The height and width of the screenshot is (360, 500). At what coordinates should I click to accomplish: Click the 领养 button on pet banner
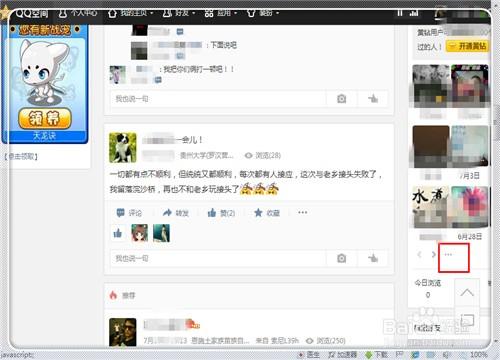coord(45,118)
